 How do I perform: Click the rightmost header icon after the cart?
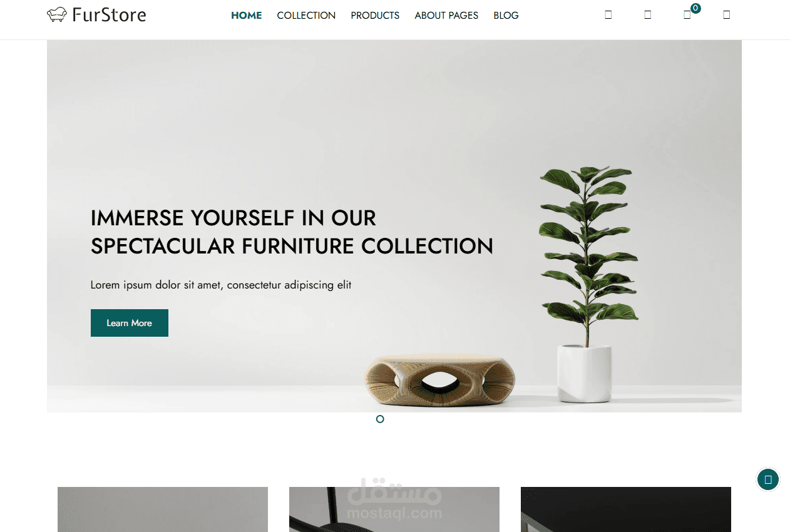[726, 15]
